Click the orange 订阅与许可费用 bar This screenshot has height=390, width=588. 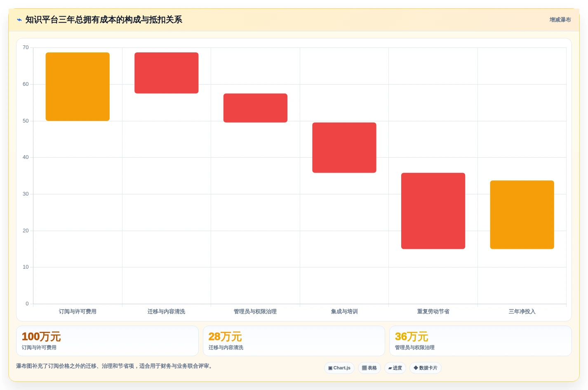[78, 87]
